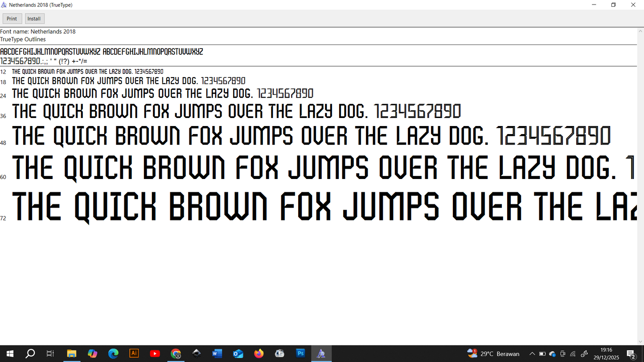Show hidden system tray icons
Screen dimensions: 644x362
point(532,354)
